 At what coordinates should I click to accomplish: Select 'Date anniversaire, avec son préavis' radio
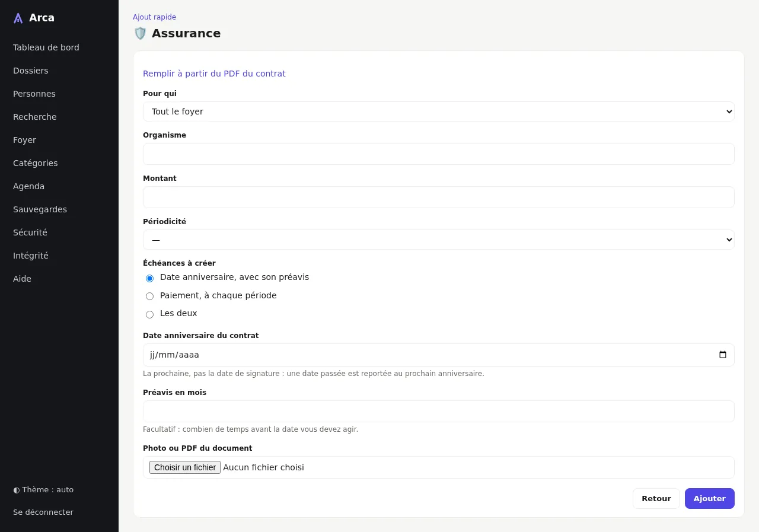click(149, 278)
